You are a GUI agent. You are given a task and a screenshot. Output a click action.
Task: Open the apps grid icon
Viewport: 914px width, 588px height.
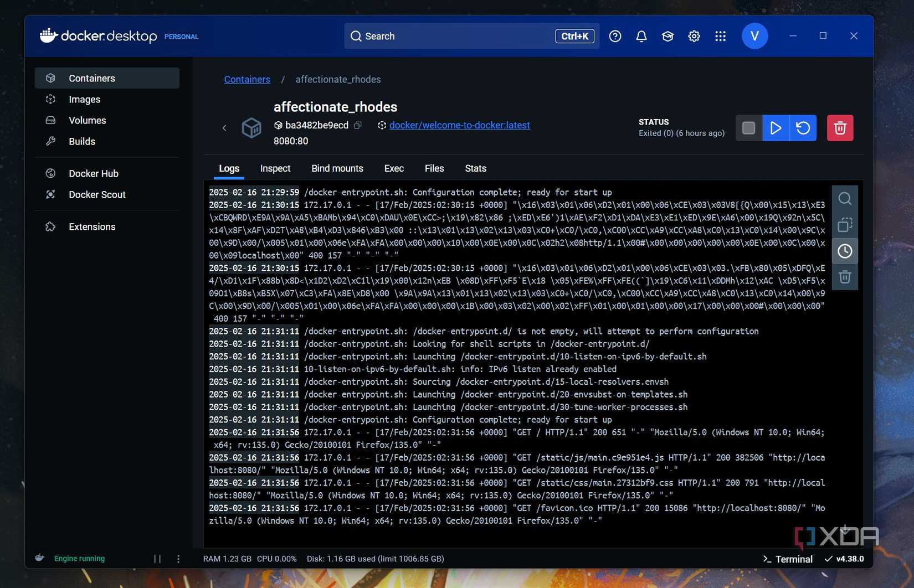tap(720, 36)
